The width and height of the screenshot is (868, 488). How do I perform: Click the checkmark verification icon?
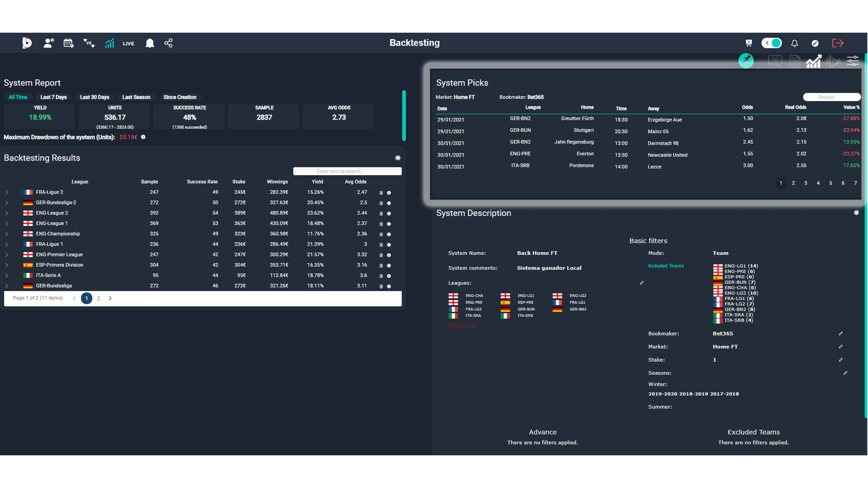tap(816, 43)
